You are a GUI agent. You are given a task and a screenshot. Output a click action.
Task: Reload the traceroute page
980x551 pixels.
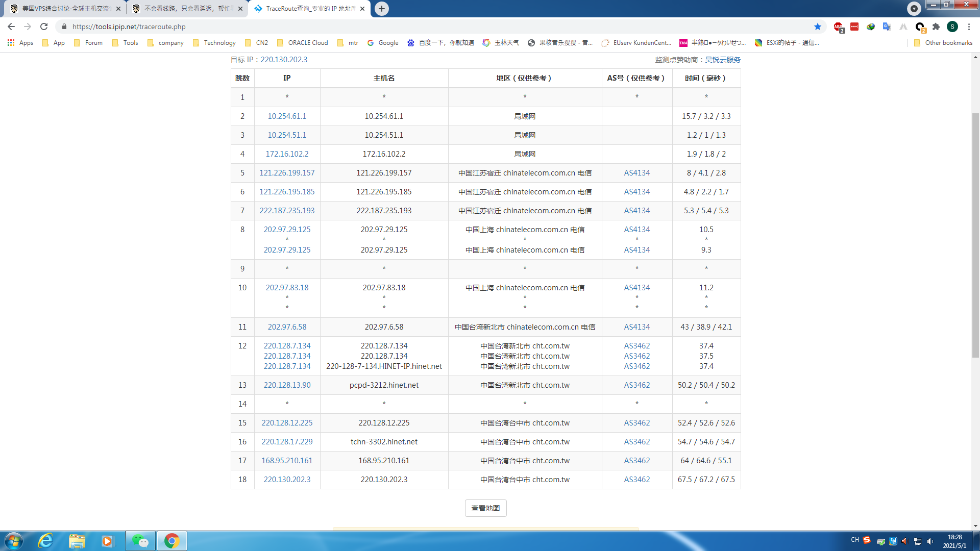[44, 27]
